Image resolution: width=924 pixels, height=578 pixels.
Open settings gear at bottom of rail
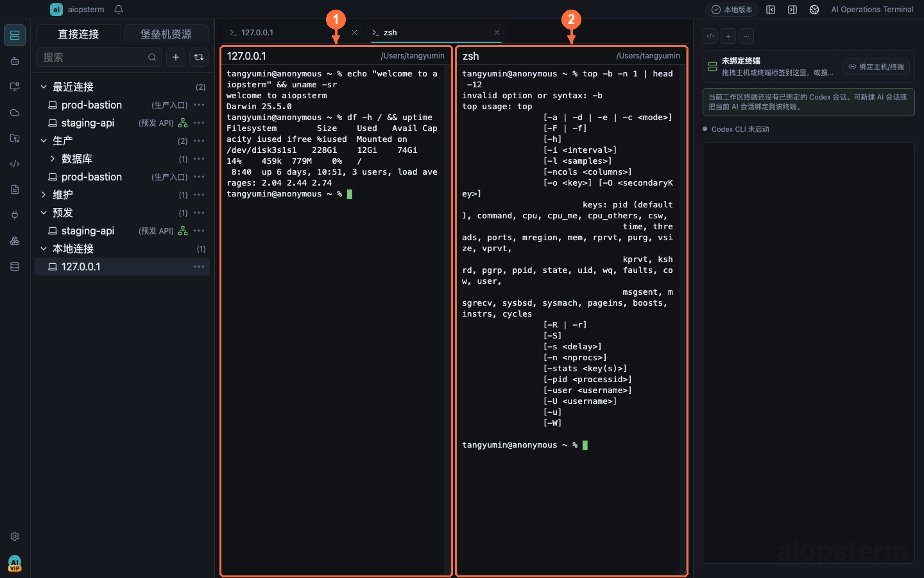point(15,536)
